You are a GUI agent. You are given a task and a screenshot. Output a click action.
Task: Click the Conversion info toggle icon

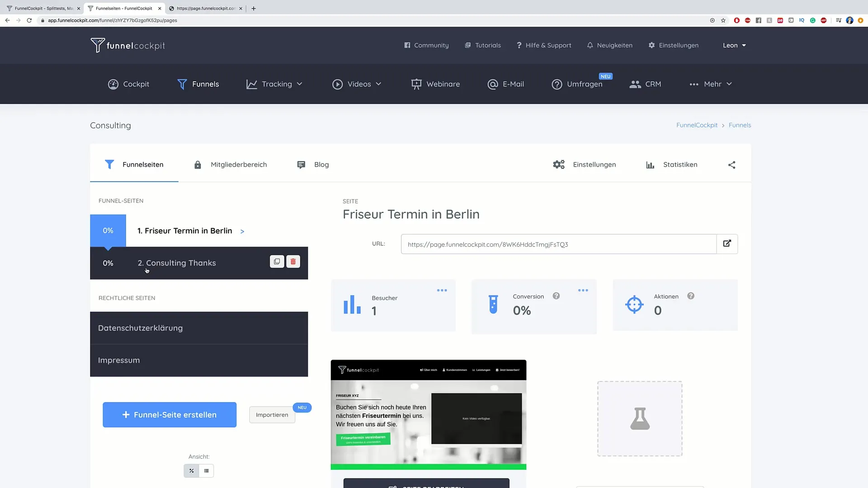(556, 296)
